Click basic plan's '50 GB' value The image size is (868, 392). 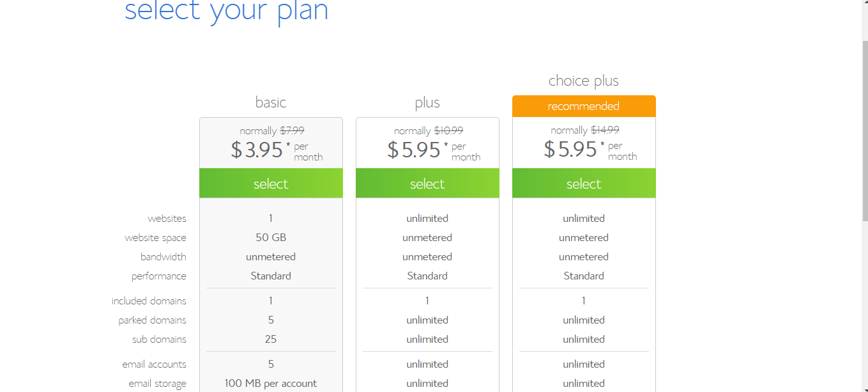[271, 238]
